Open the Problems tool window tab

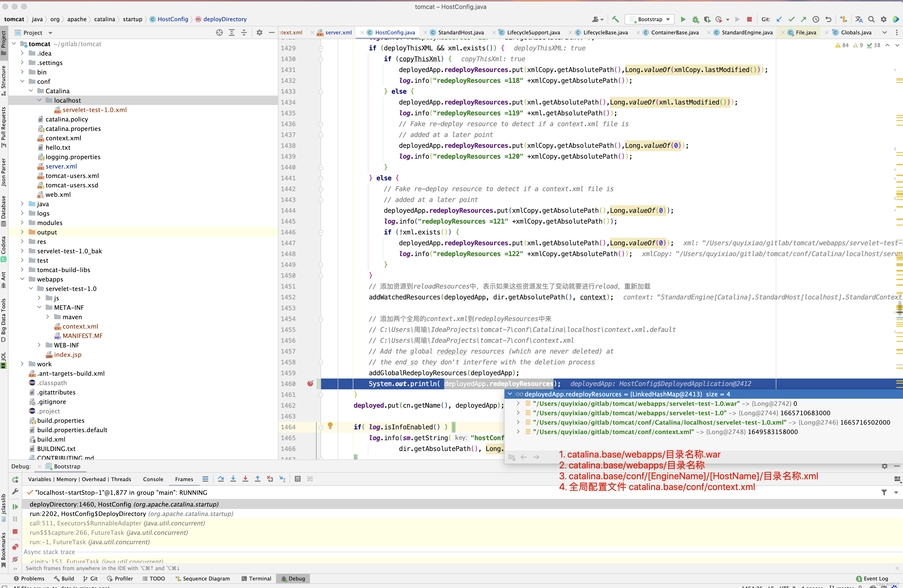click(29, 579)
